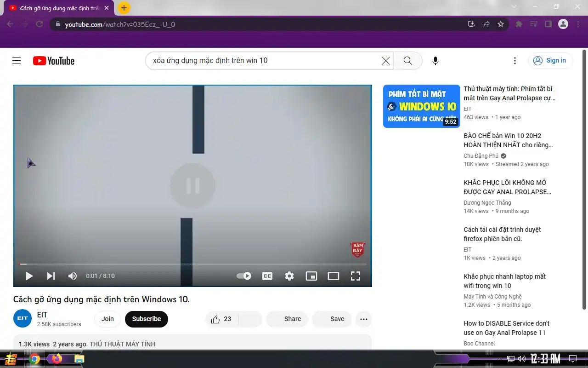Go to the YouTube home logo
588x368 pixels.
click(54, 61)
